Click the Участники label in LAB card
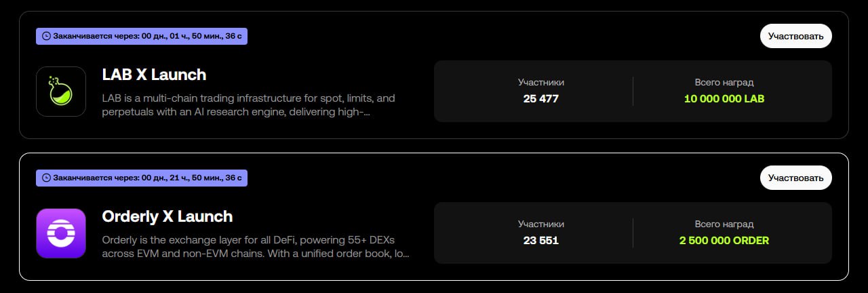The height and width of the screenshot is (293, 868). point(540,82)
